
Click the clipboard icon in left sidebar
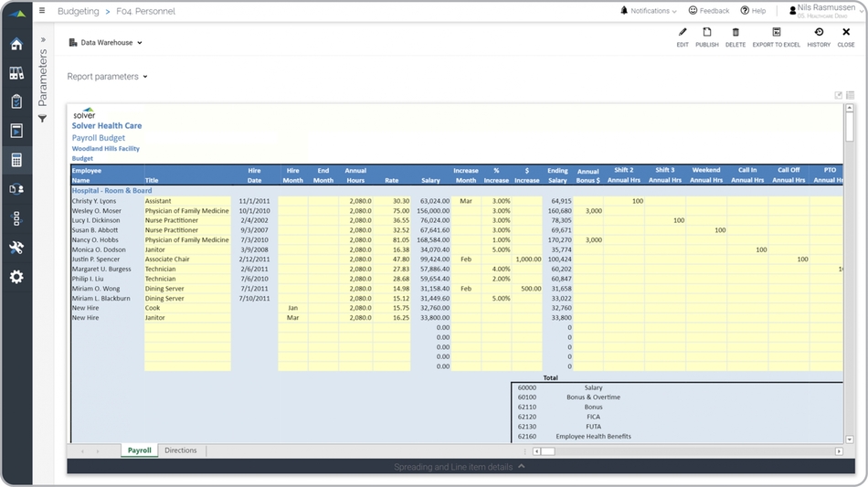tap(16, 101)
